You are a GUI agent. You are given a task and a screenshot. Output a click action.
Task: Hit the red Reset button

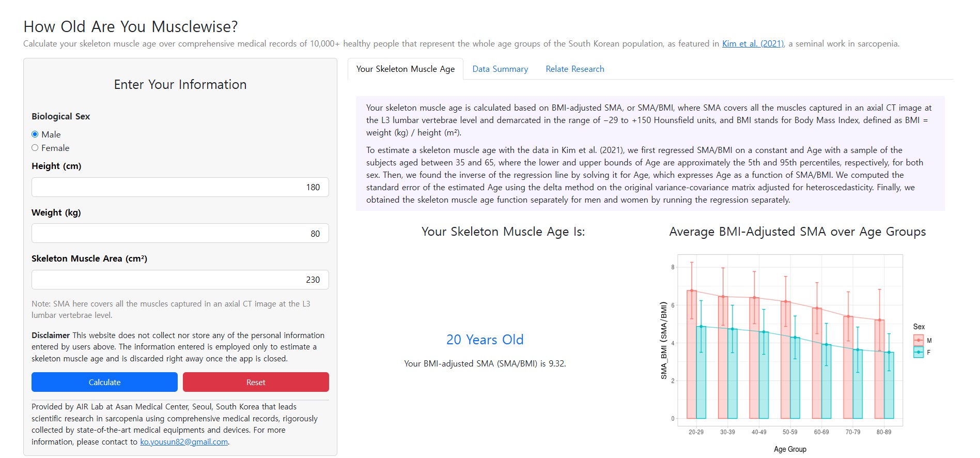click(x=256, y=382)
